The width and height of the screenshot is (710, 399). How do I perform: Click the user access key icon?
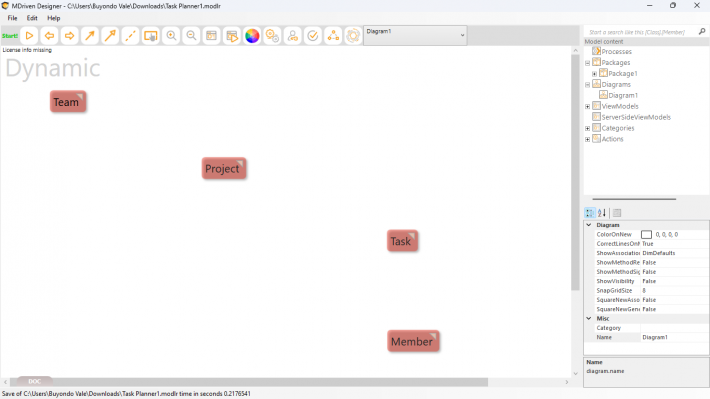[x=293, y=36]
